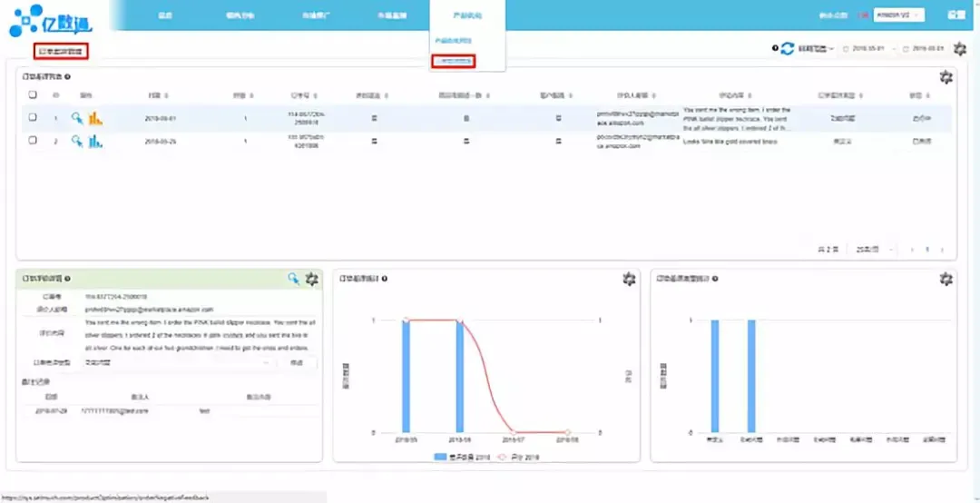Click the blue refresh icon near date range
Viewport: 980px width, 503px height.
tap(788, 48)
